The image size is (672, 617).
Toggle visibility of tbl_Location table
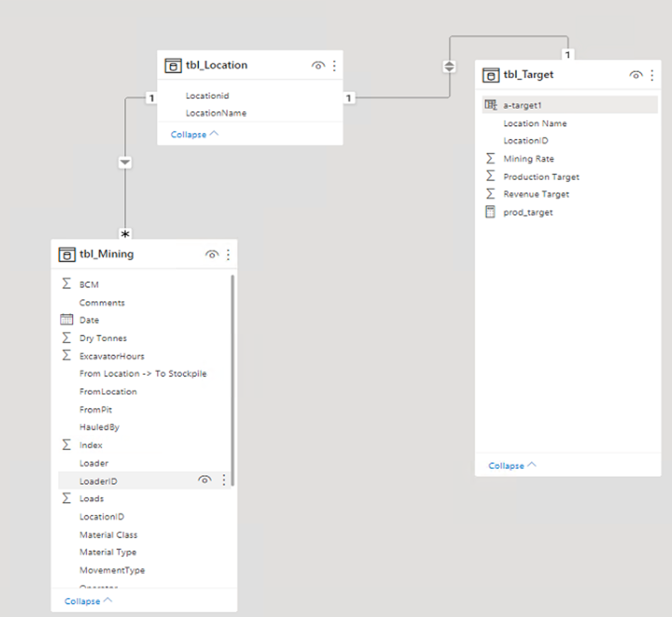click(x=318, y=65)
